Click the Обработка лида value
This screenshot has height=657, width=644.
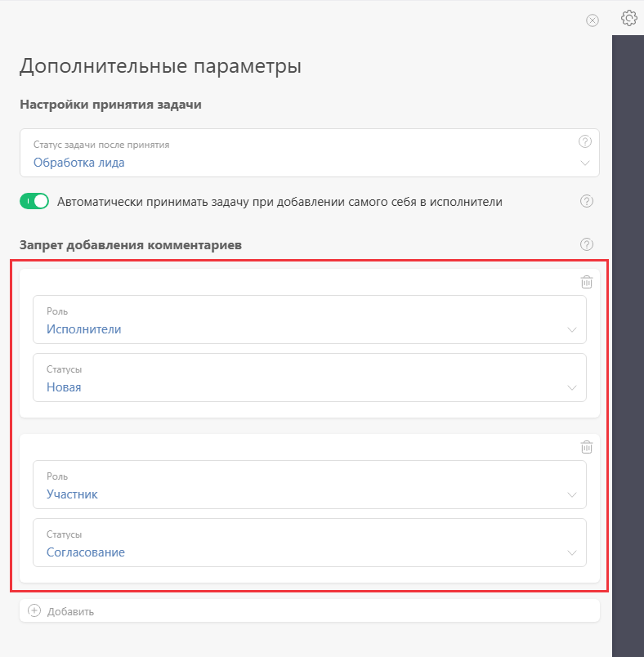point(78,163)
